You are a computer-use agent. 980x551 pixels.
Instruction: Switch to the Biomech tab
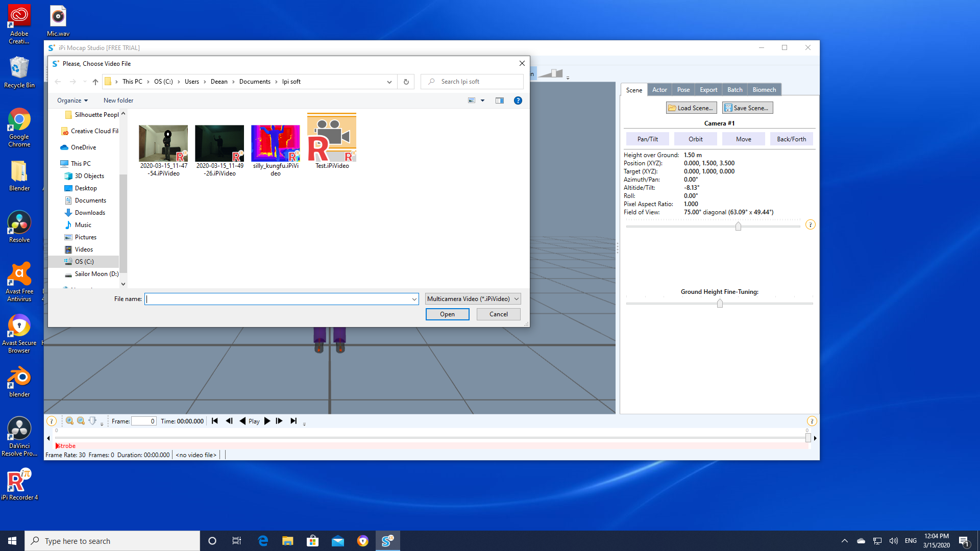pyautogui.click(x=764, y=90)
